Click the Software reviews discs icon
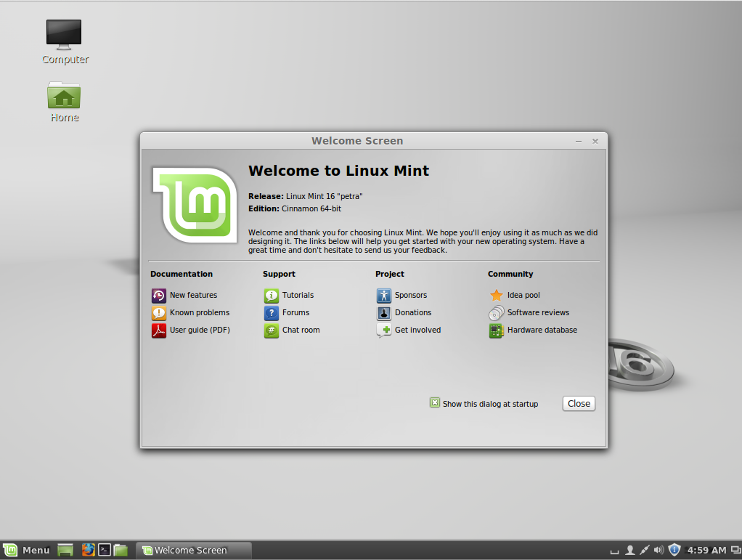Viewport: 742px width, 560px height. tap(497, 313)
